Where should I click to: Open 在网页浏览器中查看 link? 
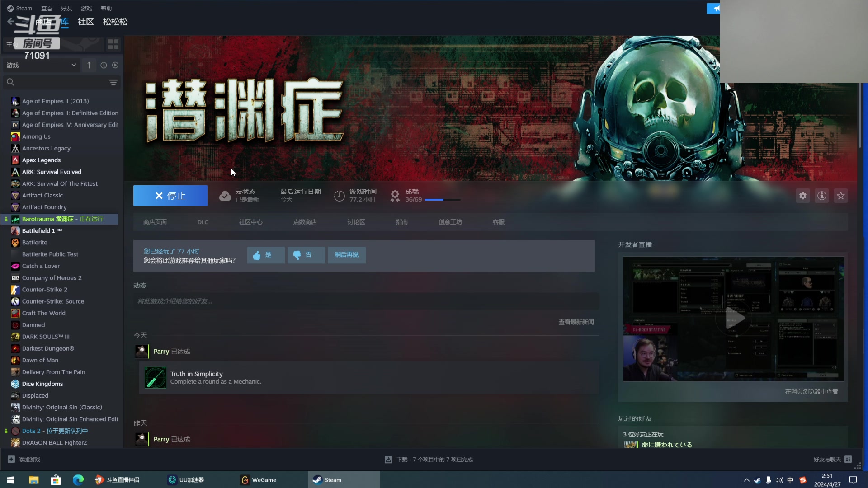click(x=811, y=391)
